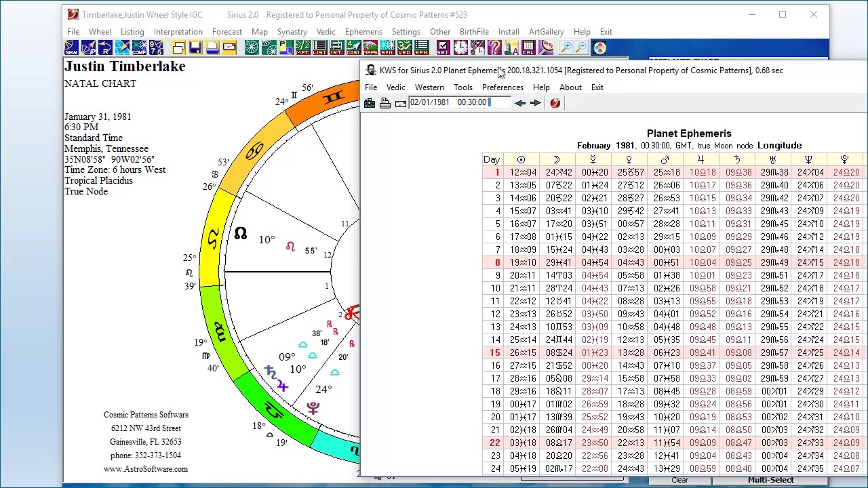This screenshot has width=868, height=488.
Task: Click the camera icon in Planet Ephemeris window
Action: click(x=370, y=103)
